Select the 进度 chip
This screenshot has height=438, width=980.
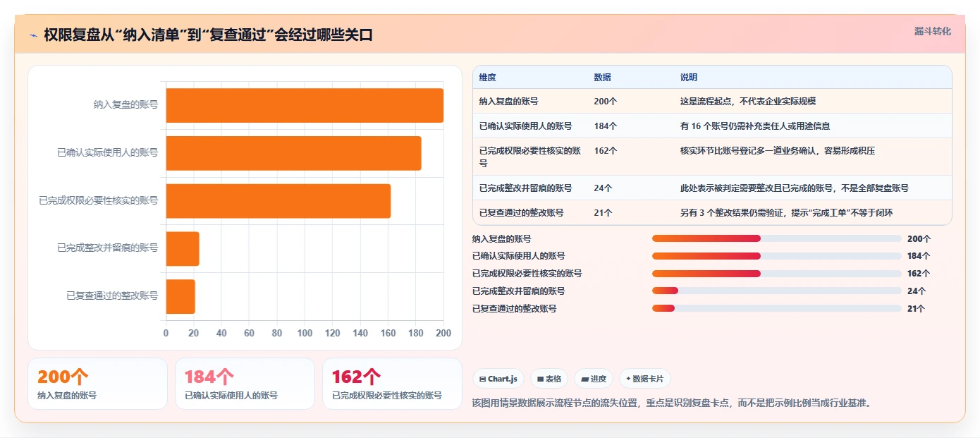[x=594, y=379]
